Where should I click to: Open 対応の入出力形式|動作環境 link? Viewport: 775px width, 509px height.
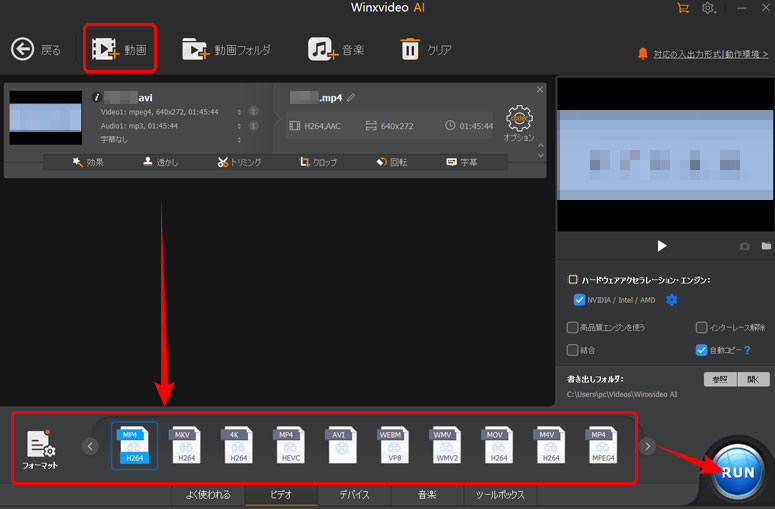tap(711, 54)
